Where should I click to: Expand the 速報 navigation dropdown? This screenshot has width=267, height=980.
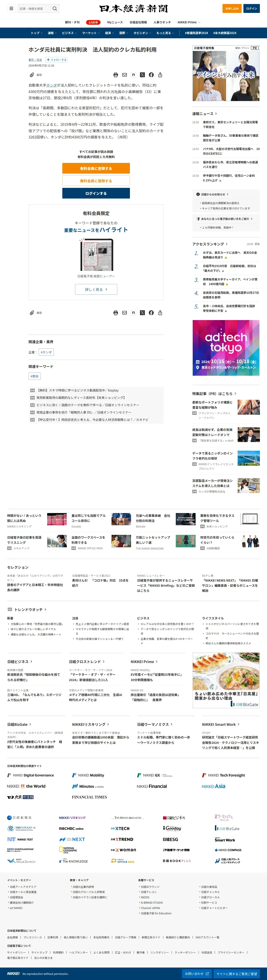click(x=52, y=33)
